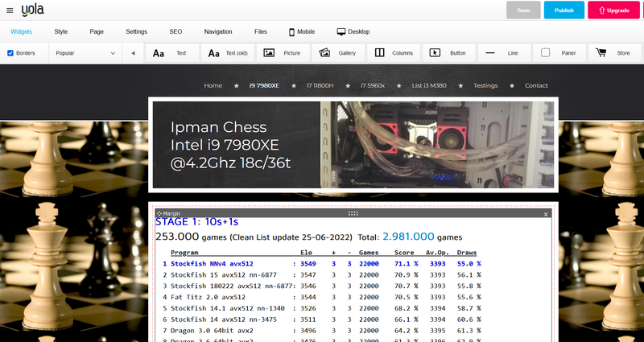Open the Settings tab

click(136, 31)
